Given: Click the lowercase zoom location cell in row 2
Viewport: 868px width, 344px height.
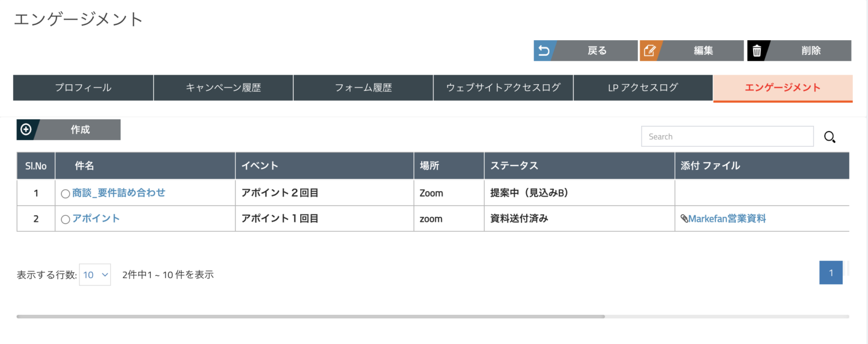Looking at the screenshot, I should [449, 219].
